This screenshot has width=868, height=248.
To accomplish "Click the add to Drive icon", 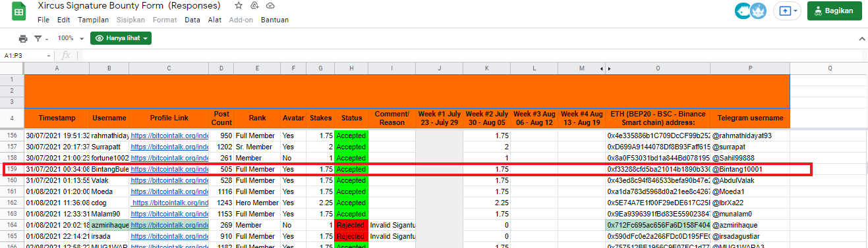I will [x=254, y=5].
